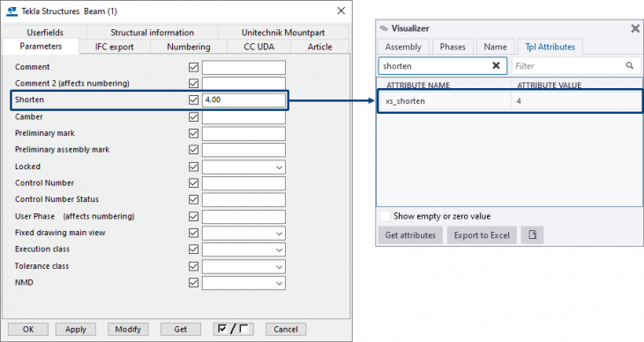This screenshot has width=644, height=342.
Task: Click the export file icon button in Visualizer
Action: point(532,235)
